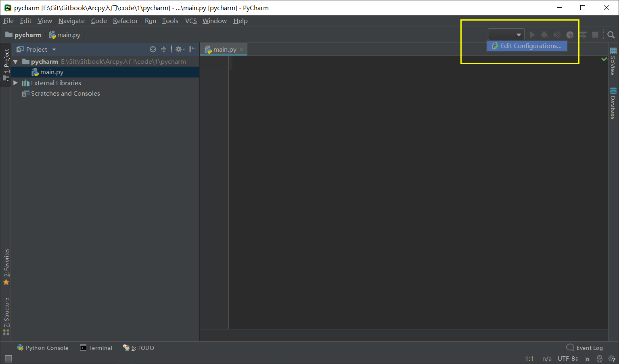The image size is (619, 364).
Task: Click the Run with Coverage icon
Action: 557,35
